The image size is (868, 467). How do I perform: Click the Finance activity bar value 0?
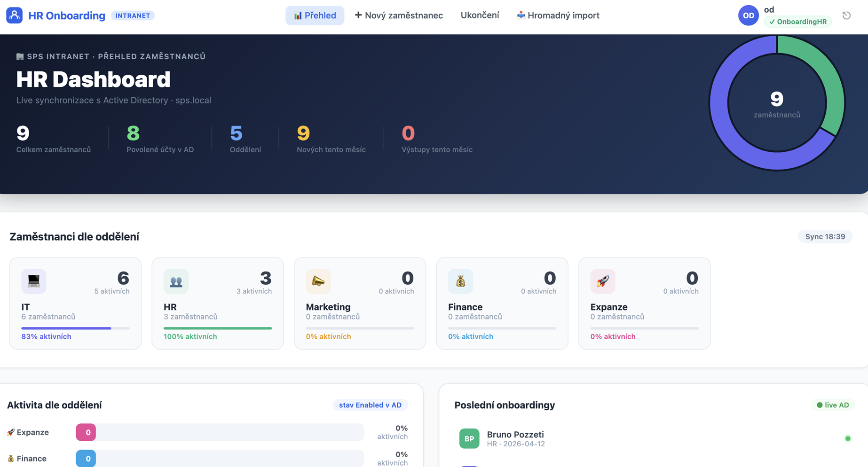(86, 459)
